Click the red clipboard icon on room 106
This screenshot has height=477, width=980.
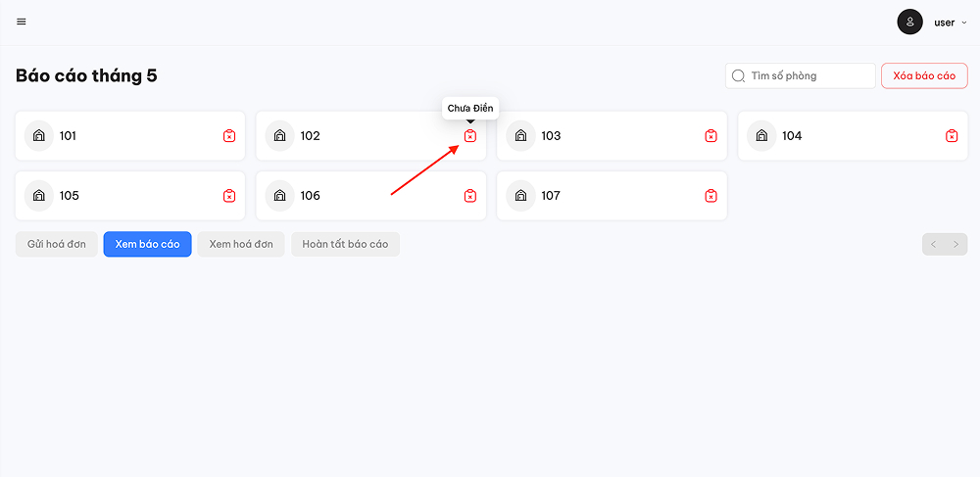pyautogui.click(x=470, y=196)
